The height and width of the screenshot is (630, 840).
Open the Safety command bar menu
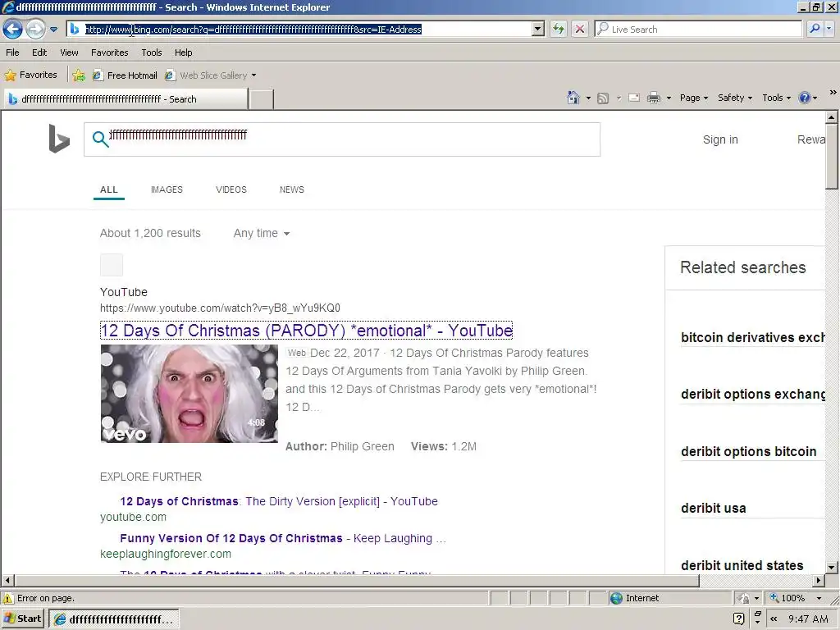[x=735, y=98]
